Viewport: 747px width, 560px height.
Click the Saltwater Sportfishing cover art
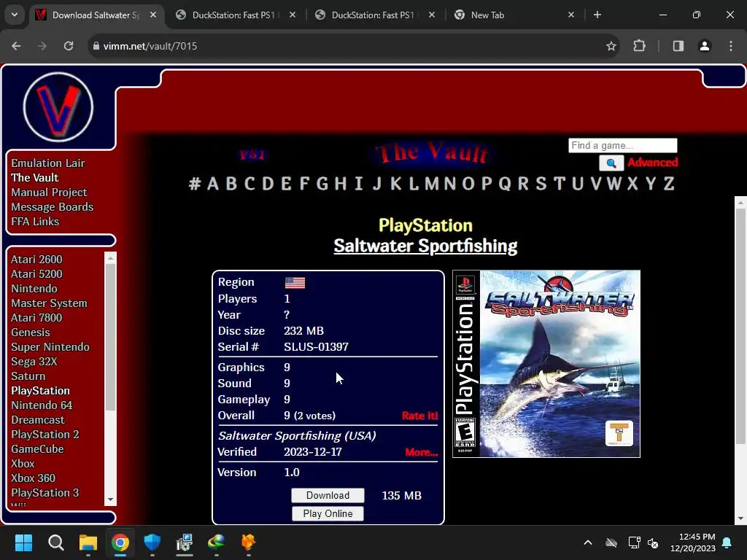point(546,364)
